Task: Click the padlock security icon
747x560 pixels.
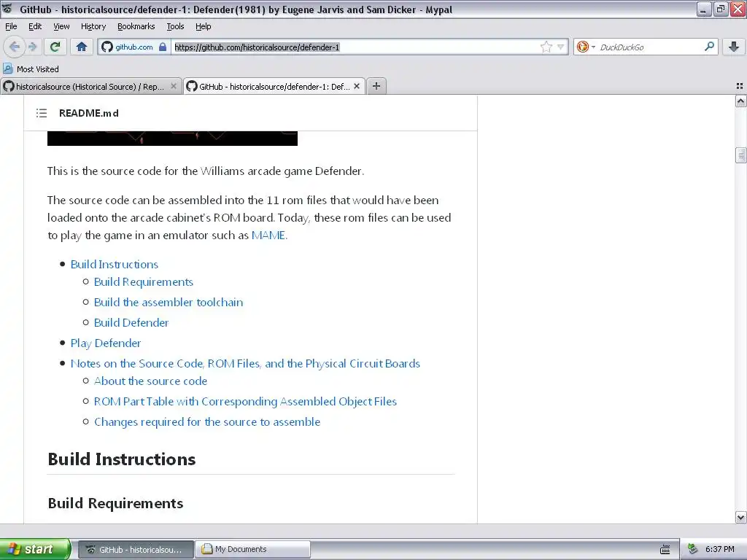Action: pyautogui.click(x=163, y=47)
